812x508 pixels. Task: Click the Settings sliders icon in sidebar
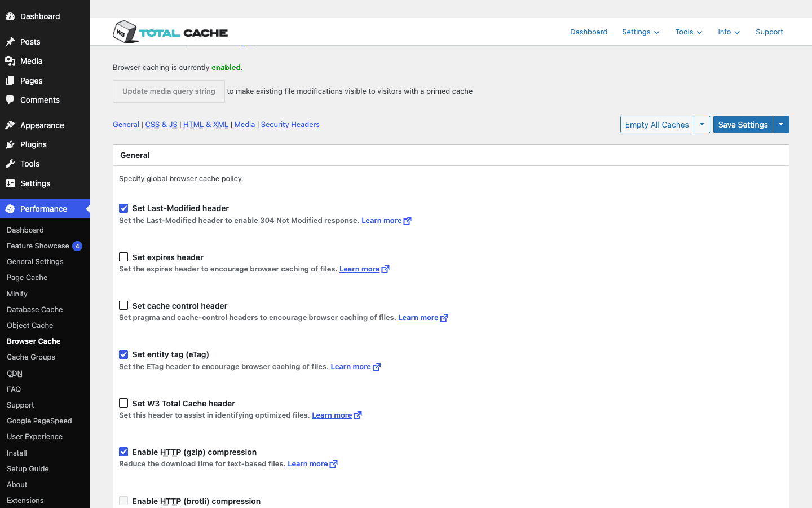click(10, 183)
